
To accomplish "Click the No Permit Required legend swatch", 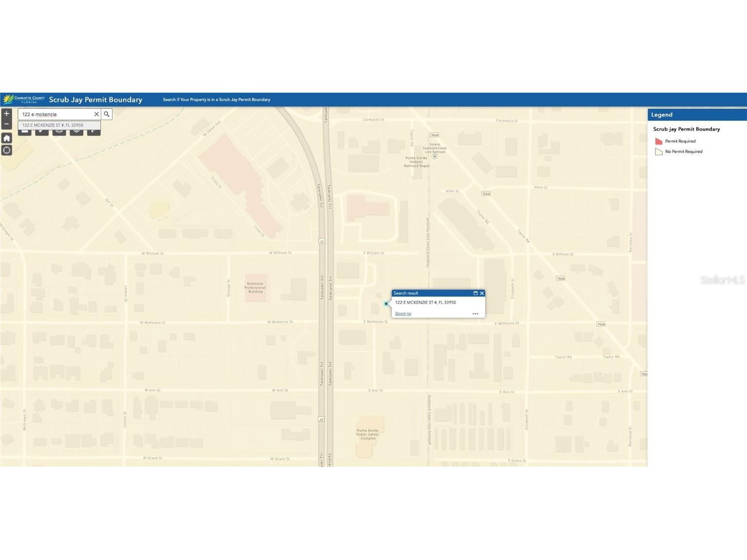I will click(x=659, y=152).
